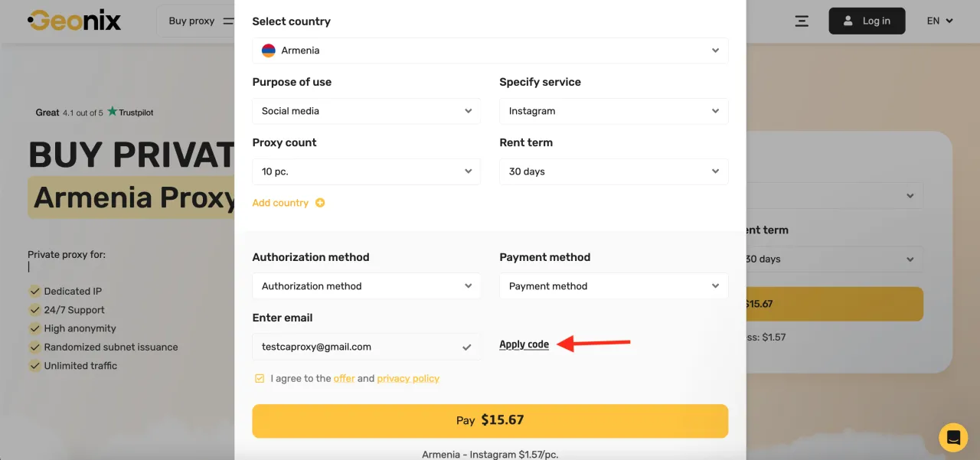Open the chat support widget icon
980x460 pixels.
tap(953, 438)
